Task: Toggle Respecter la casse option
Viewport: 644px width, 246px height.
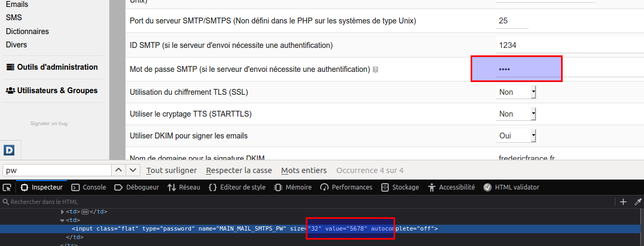Action: [x=239, y=170]
